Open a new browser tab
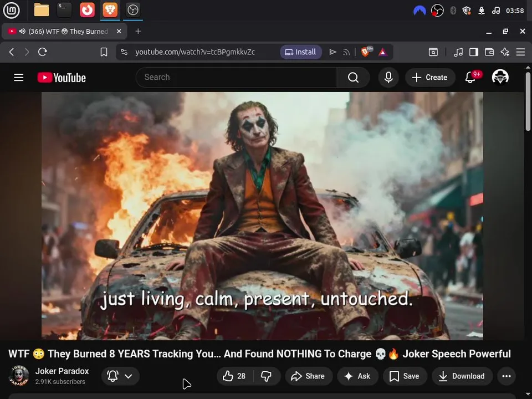 point(138,31)
